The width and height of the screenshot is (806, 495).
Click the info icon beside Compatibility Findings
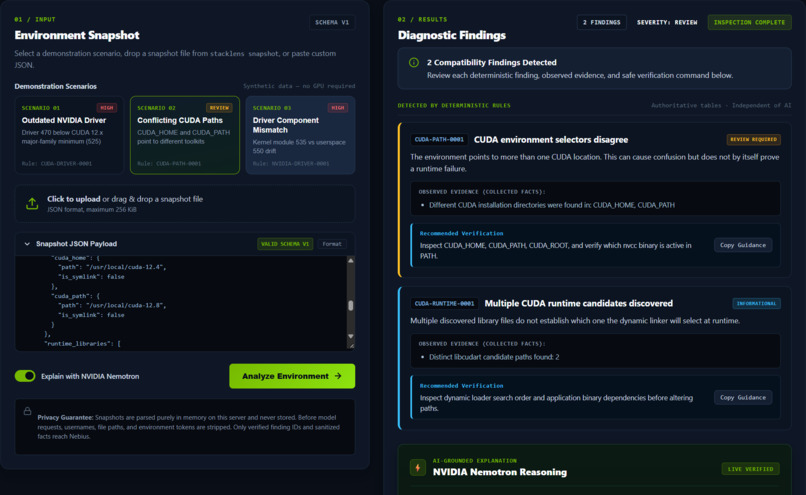point(413,62)
